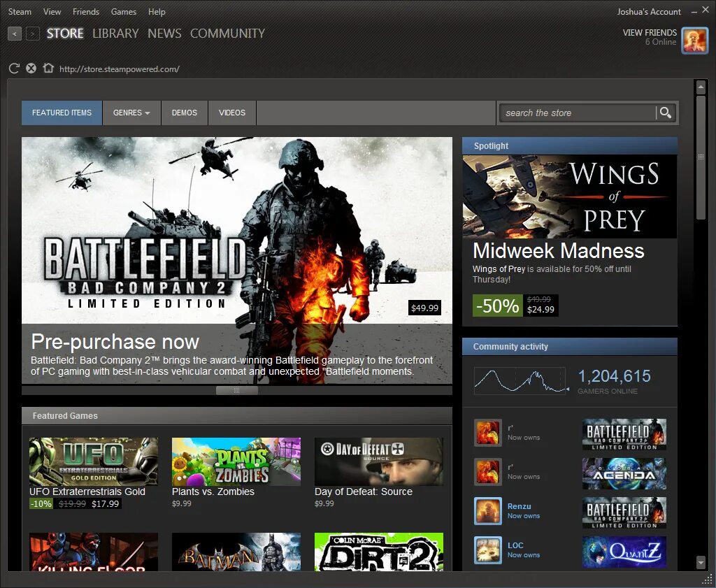The image size is (716, 588).
Task: Stop loading the page
Action: pos(31,69)
